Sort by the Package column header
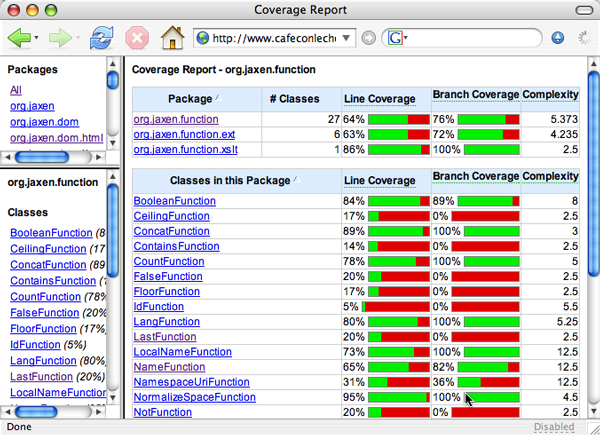Screen dimensions: 600x435 coord(194,98)
